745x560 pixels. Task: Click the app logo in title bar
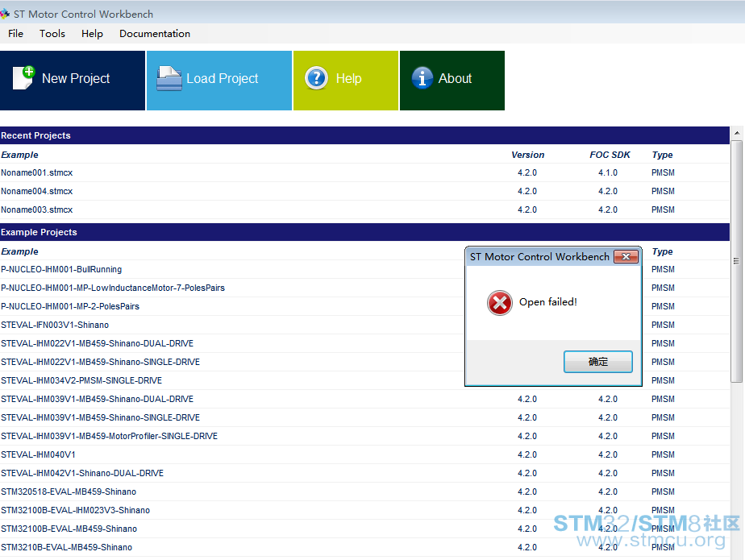5,15
